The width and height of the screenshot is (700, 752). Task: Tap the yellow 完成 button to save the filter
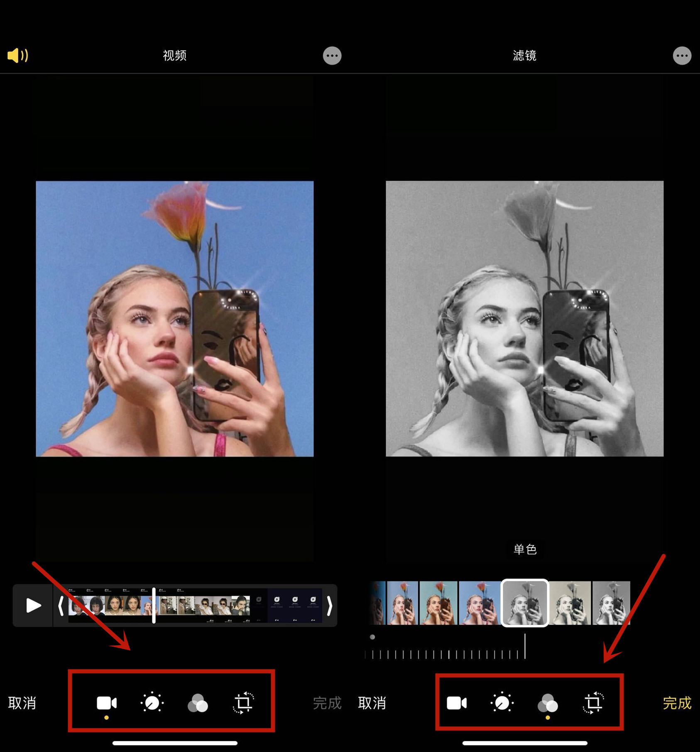677,703
